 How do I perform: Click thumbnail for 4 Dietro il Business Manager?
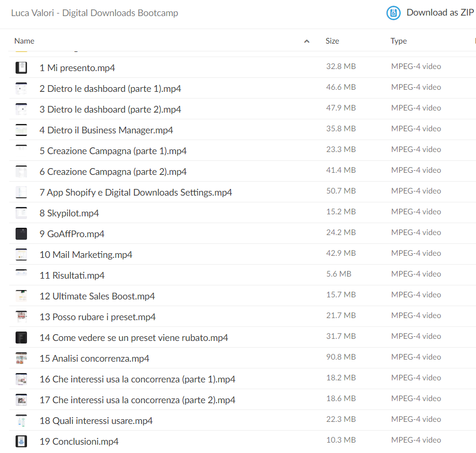tap(21, 130)
